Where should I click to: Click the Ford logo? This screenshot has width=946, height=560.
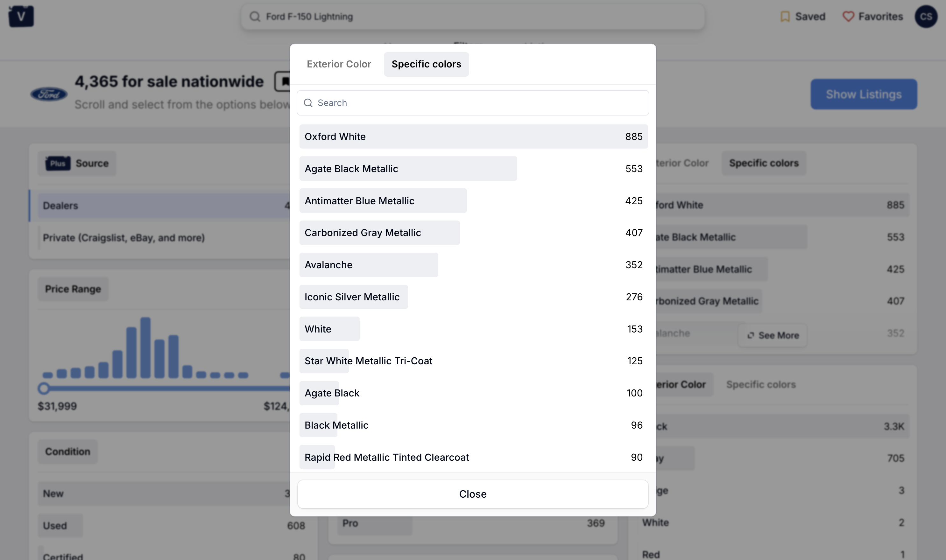click(x=49, y=94)
